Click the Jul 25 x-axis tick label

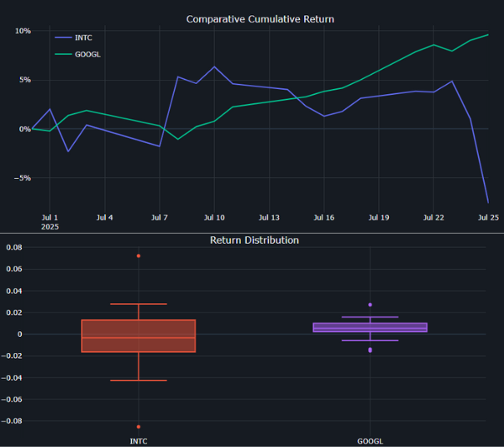click(x=488, y=218)
